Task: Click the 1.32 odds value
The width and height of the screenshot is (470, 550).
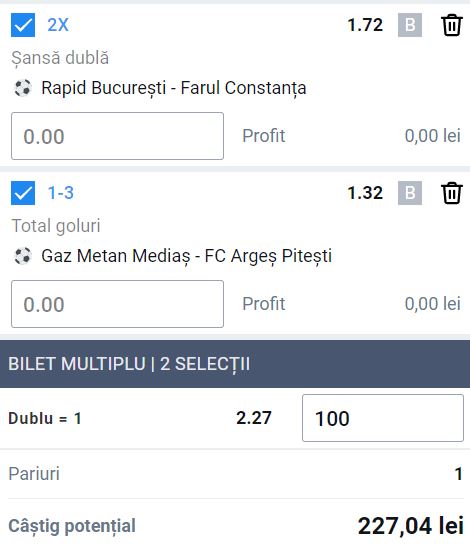Action: 365,193
